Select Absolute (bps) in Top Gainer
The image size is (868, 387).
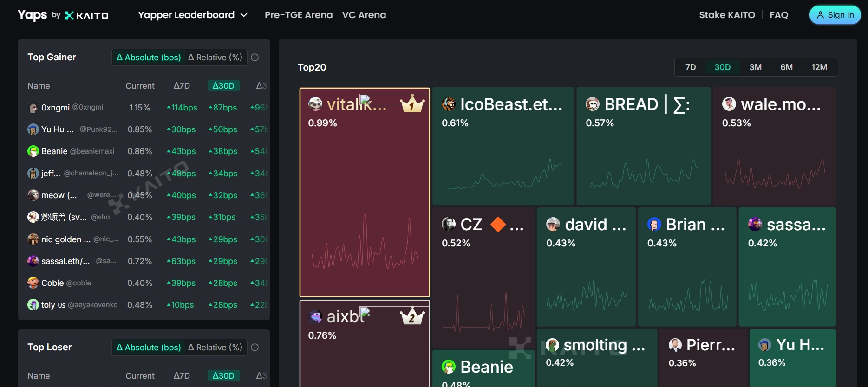[149, 58]
